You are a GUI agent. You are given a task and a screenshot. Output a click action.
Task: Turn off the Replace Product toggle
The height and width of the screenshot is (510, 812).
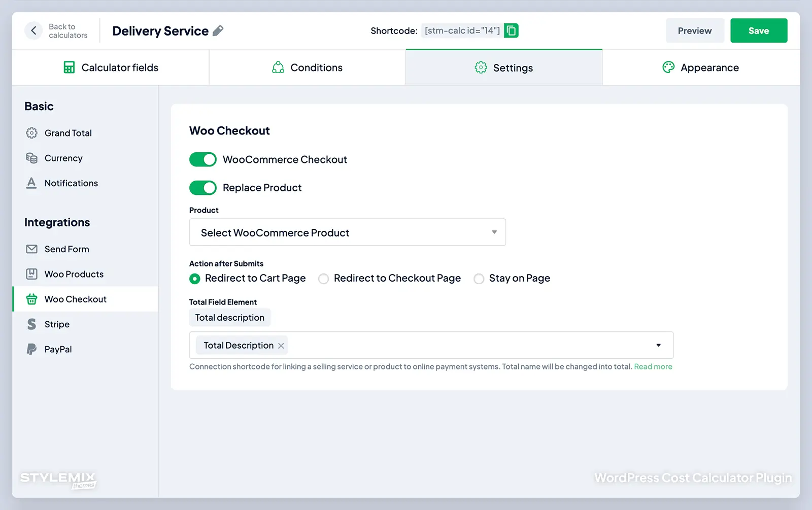click(202, 187)
